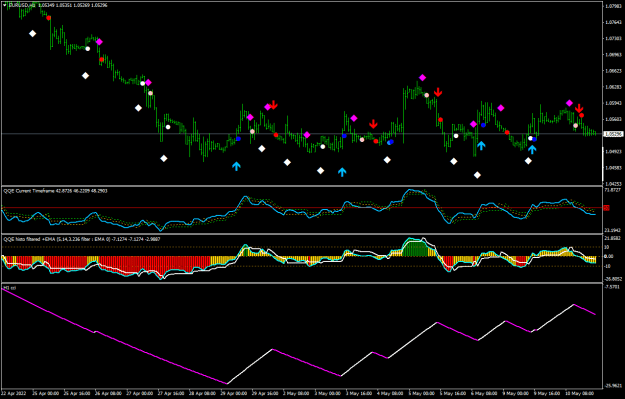This screenshot has width=625, height=399.
Task: Click the 5 May 16:00 time label
Action: pos(454,393)
